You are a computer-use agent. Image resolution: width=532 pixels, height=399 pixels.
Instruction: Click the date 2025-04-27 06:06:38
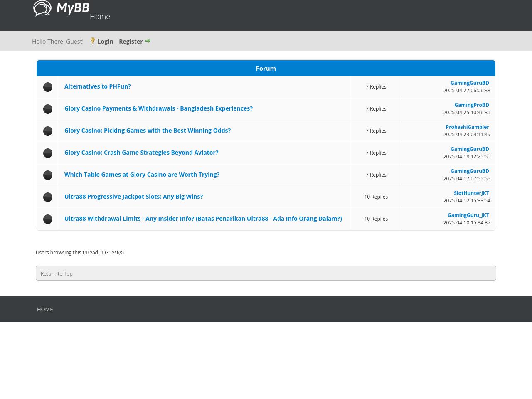click(x=467, y=91)
